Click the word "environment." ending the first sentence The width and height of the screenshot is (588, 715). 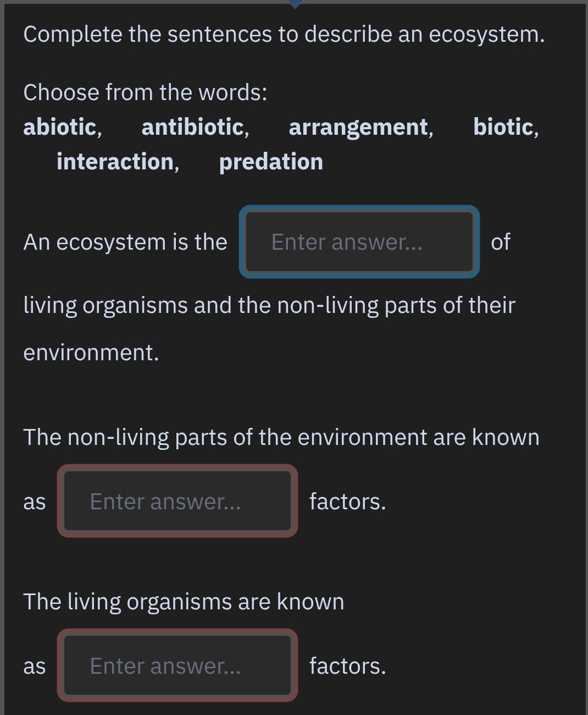(x=91, y=353)
